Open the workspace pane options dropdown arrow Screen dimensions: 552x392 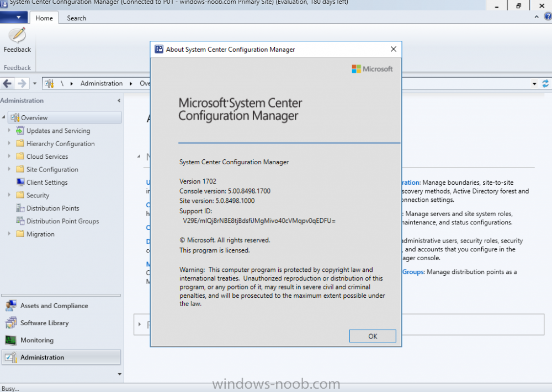pyautogui.click(x=120, y=374)
